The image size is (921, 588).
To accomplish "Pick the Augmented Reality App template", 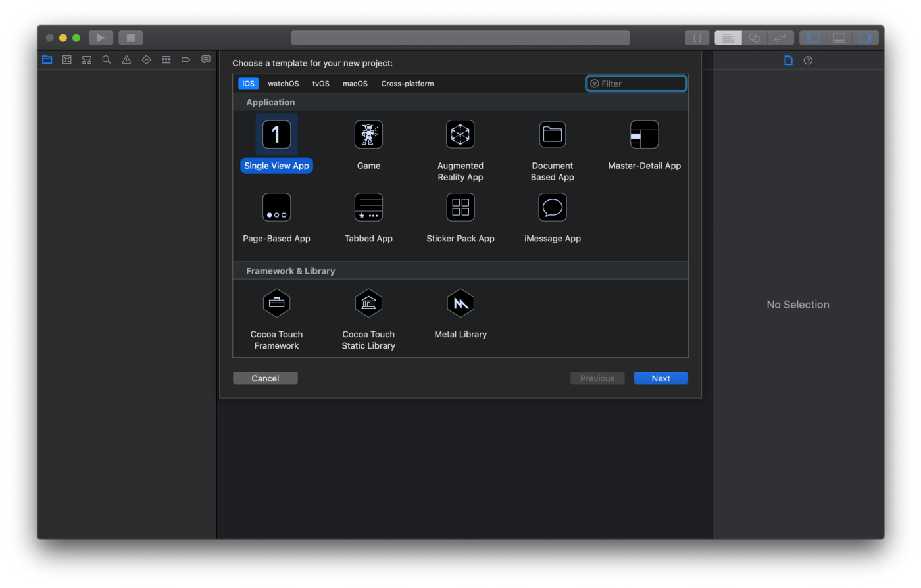I will point(460,151).
